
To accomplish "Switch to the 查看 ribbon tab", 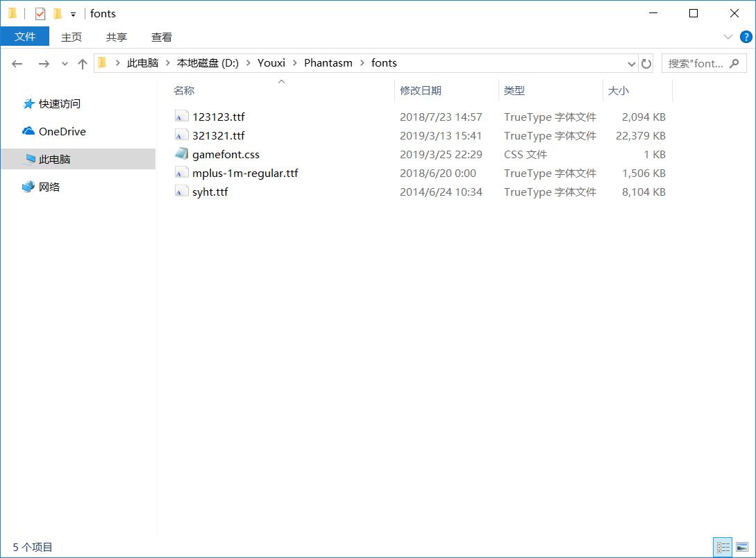I will click(x=162, y=37).
